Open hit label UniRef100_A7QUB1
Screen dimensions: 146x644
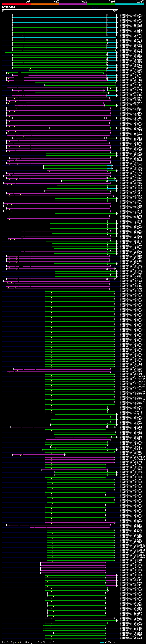point(131,30)
